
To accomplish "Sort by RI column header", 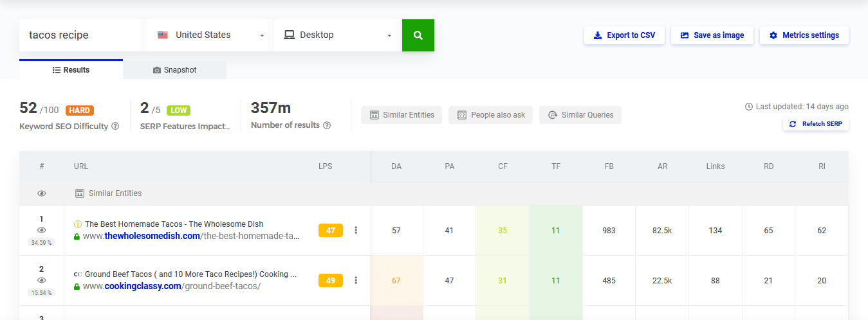I will (x=822, y=166).
